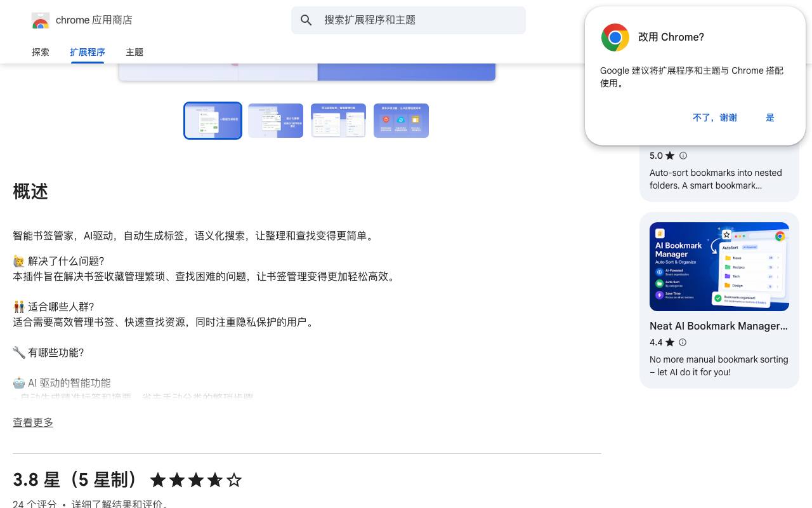Open info icon beside the 4.4 rating
The image size is (812, 508).
[x=683, y=342]
